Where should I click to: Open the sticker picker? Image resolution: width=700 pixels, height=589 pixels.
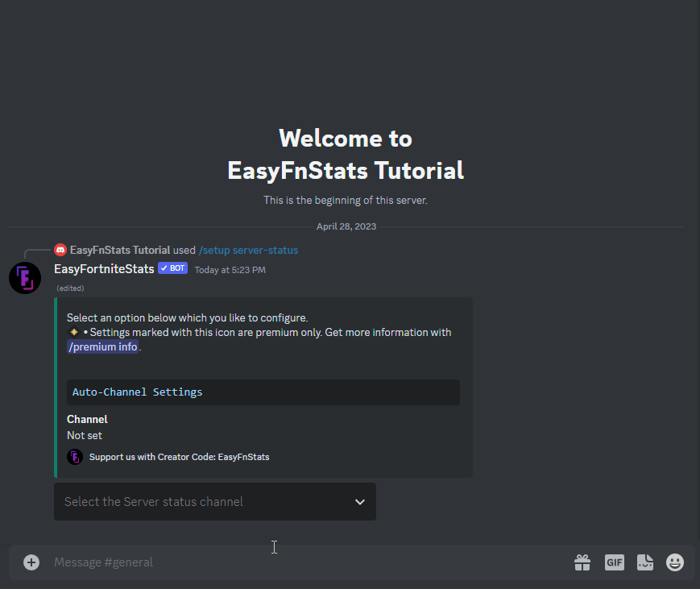(644, 562)
